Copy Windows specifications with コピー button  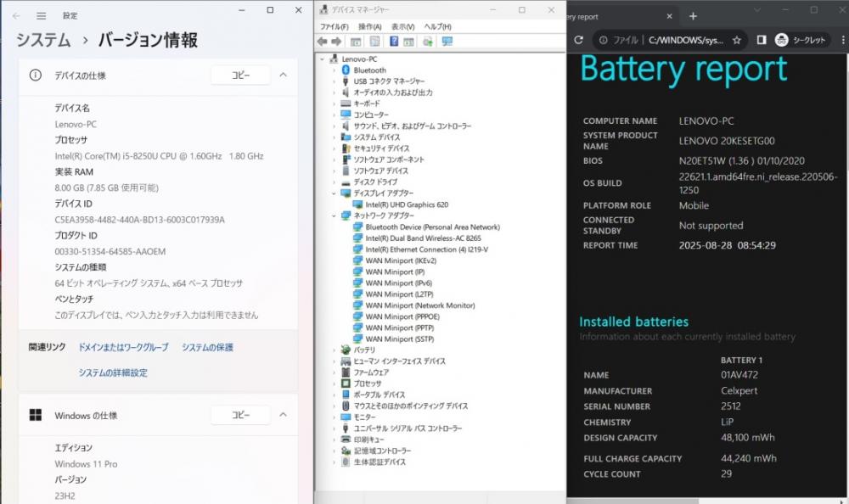[x=240, y=415]
